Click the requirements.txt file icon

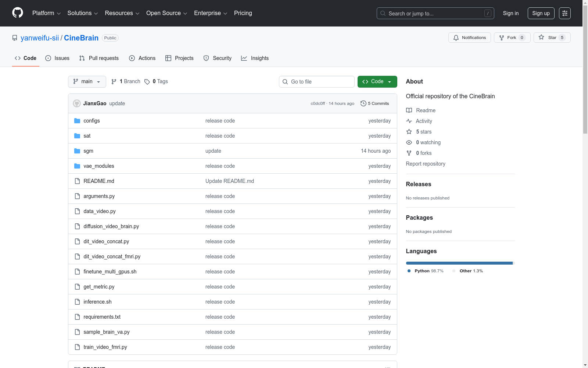77,317
